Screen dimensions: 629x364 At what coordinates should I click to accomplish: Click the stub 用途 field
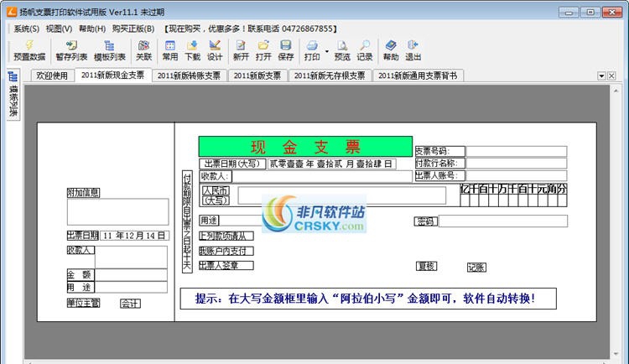pyautogui.click(x=131, y=288)
